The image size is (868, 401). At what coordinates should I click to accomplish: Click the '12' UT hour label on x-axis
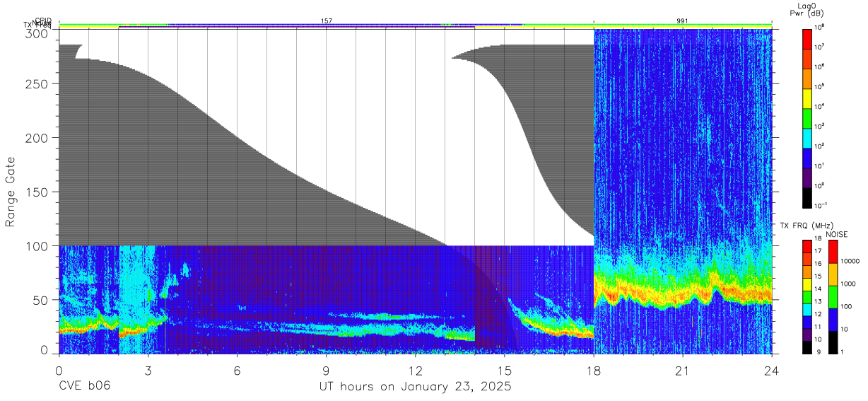click(416, 371)
